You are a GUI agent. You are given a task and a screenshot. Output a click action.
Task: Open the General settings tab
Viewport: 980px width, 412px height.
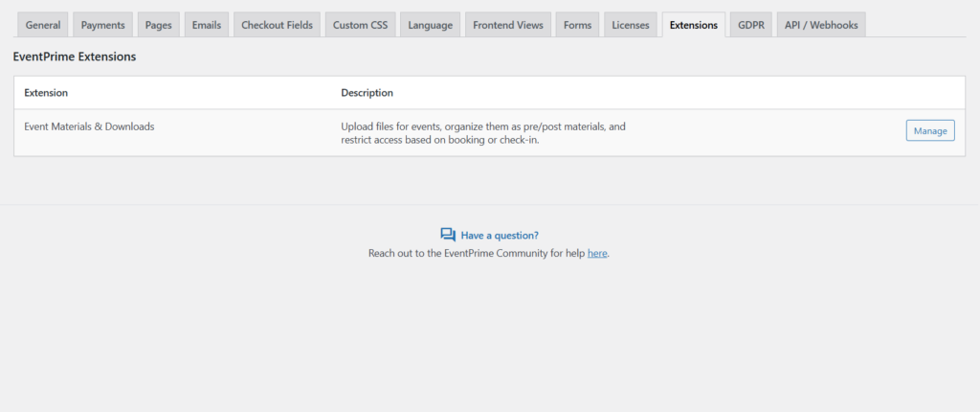click(x=43, y=25)
